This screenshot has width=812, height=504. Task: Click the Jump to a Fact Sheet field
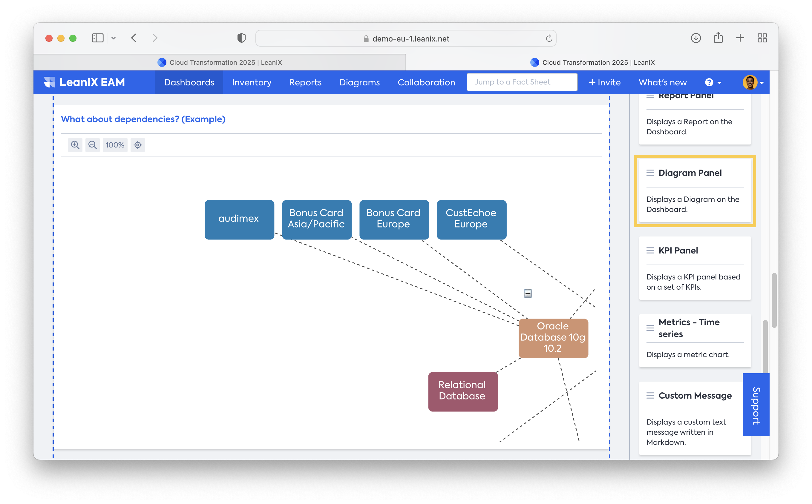click(522, 82)
